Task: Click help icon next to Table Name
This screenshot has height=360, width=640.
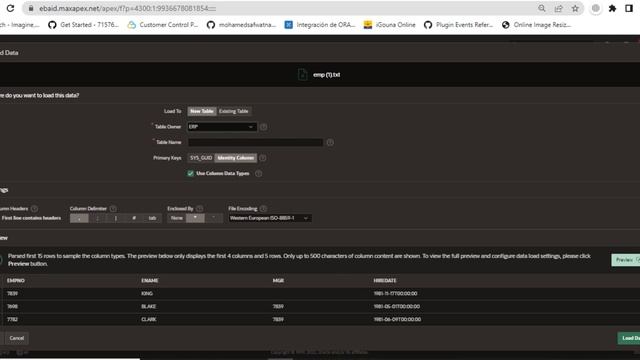Action: 330,142
